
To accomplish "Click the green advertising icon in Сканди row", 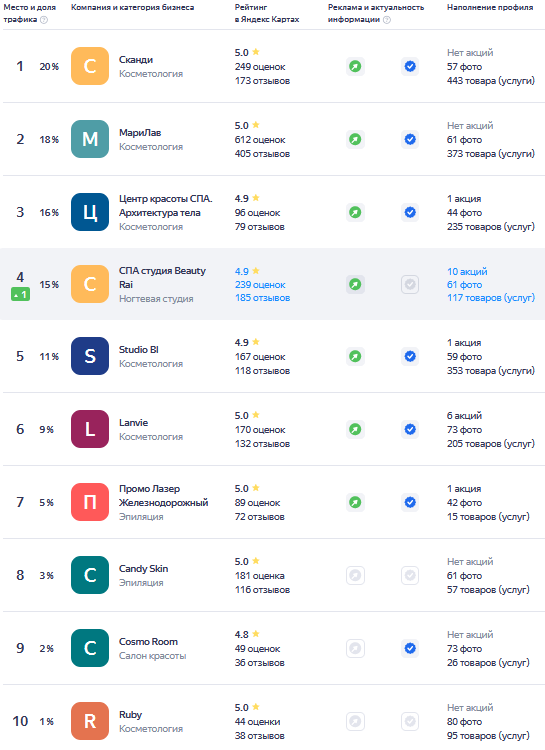I will 355,66.
